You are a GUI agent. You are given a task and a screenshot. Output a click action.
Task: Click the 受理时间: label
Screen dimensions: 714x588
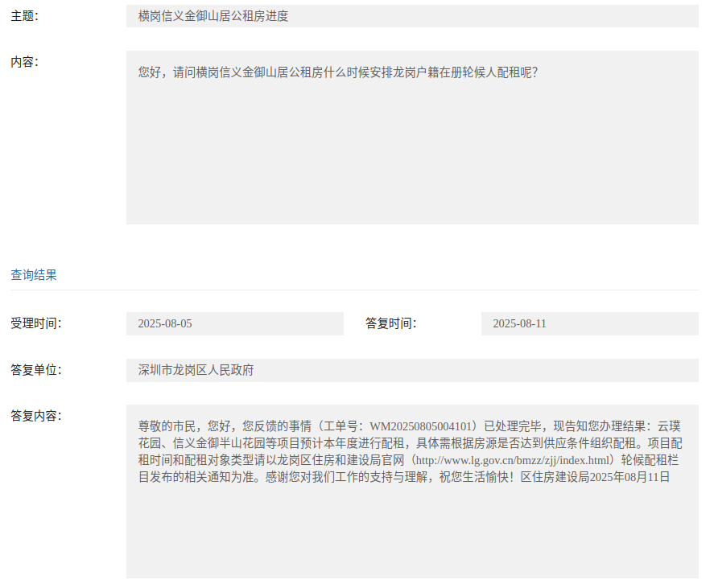(36, 323)
